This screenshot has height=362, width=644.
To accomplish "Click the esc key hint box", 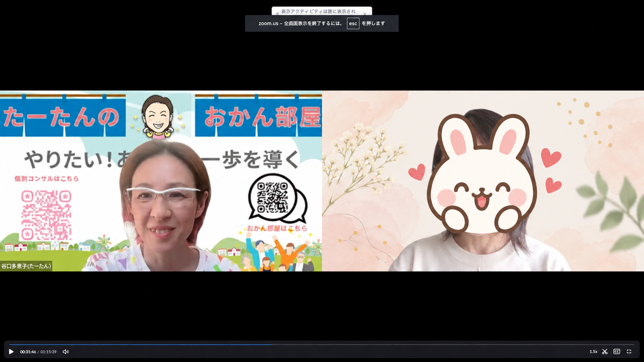I will (353, 23).
